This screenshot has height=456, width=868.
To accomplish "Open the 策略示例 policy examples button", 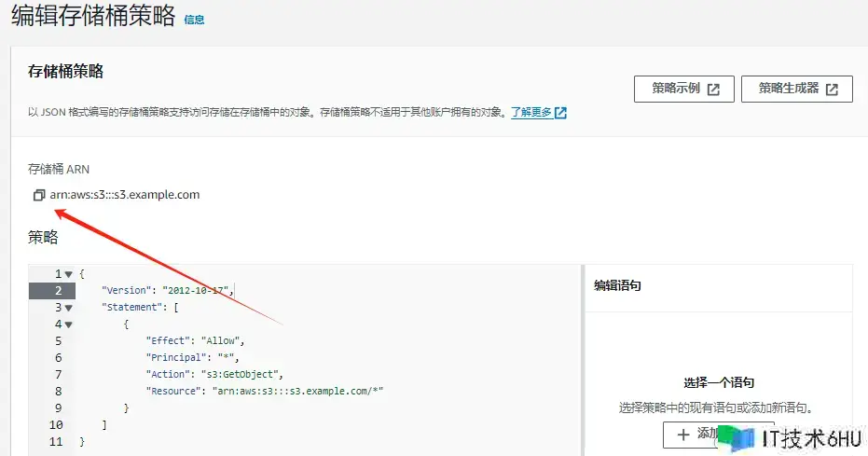I will tap(683, 89).
